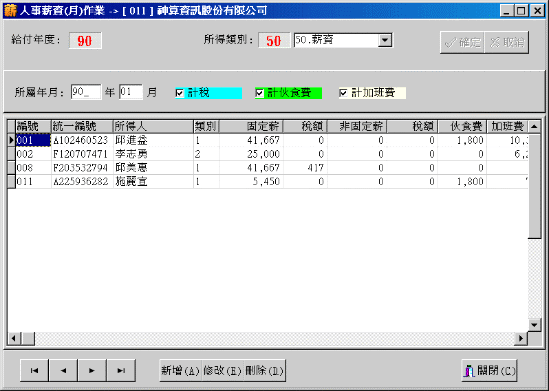Select row number cell 001
Screen dimensions: 549x391
(x=34, y=140)
